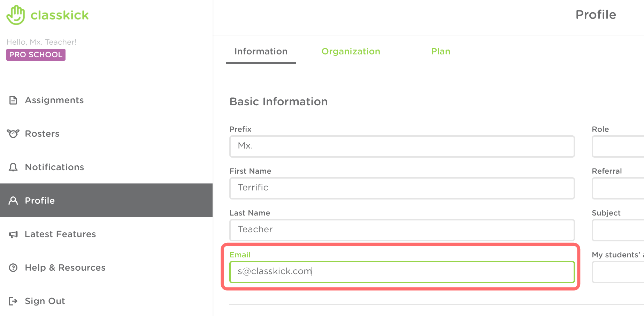Screen dimensions: 644x316
Task: Click the Notifications bell icon
Action: 13,167
